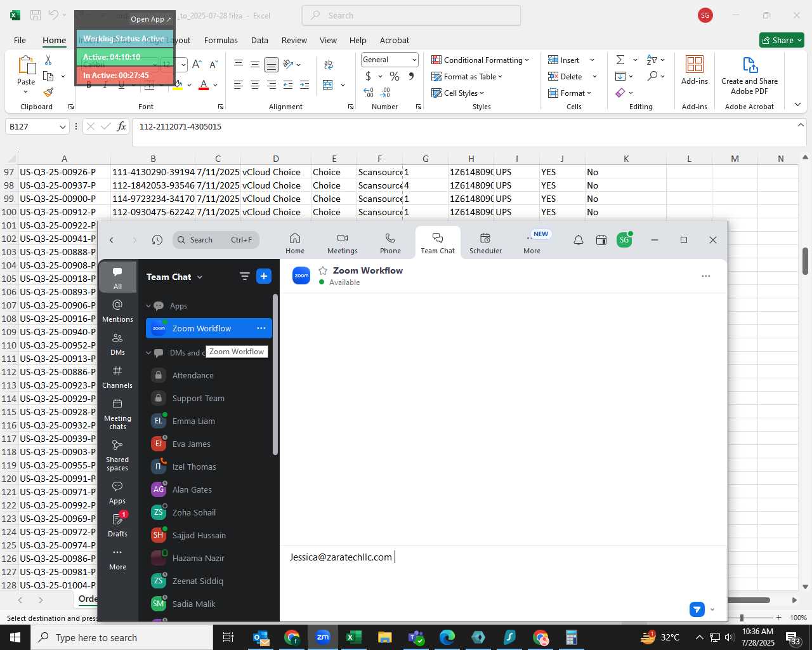812x650 pixels.
Task: Click the Zoom Search box
Action: pos(216,240)
